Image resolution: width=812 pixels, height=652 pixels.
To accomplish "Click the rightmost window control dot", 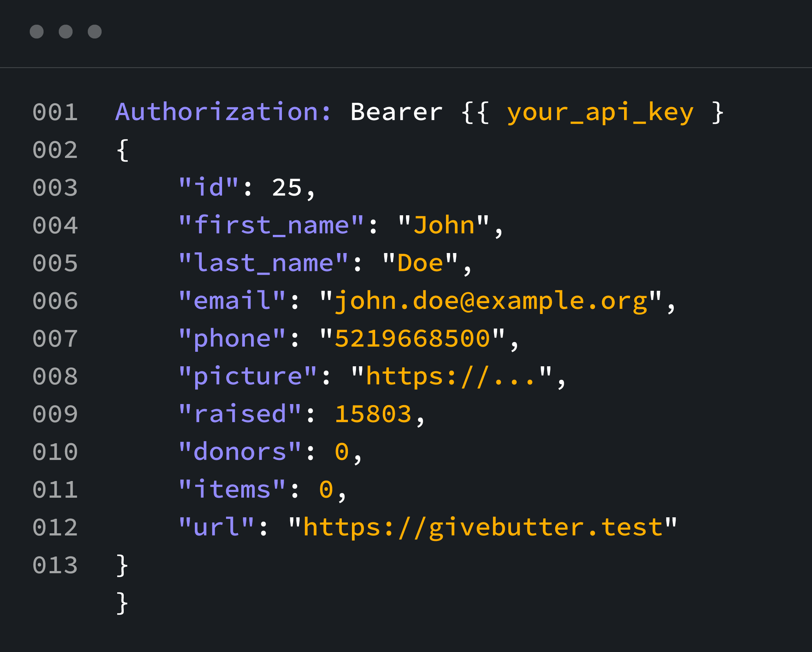I will coord(95,32).
